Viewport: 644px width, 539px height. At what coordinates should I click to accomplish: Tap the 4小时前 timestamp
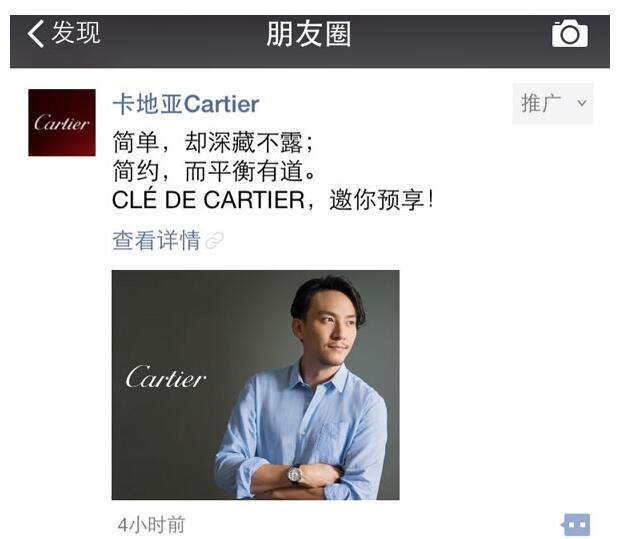pyautogui.click(x=151, y=525)
